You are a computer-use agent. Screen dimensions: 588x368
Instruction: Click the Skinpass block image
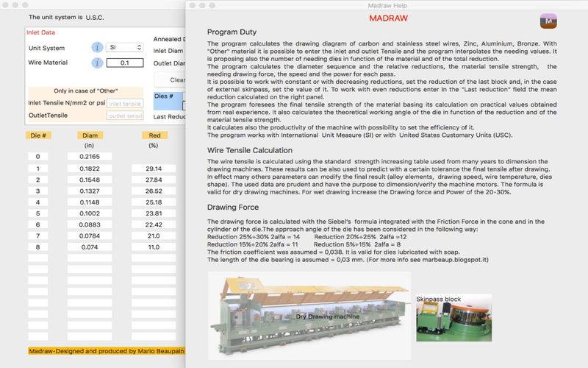(453, 318)
